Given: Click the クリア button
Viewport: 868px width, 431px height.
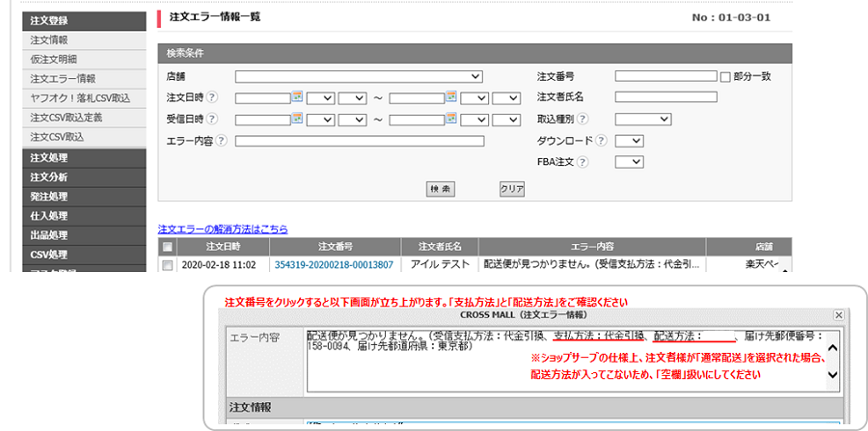Looking at the screenshot, I should pos(512,189).
